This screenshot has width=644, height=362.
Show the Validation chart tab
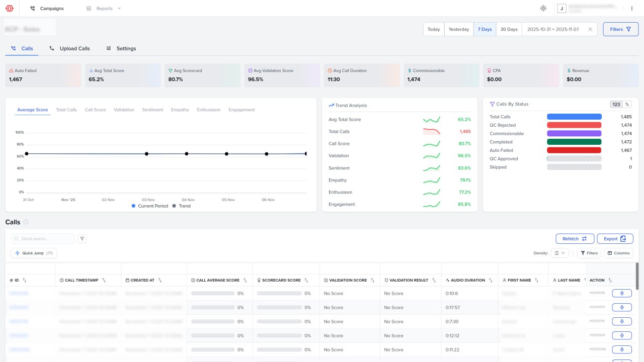124,110
